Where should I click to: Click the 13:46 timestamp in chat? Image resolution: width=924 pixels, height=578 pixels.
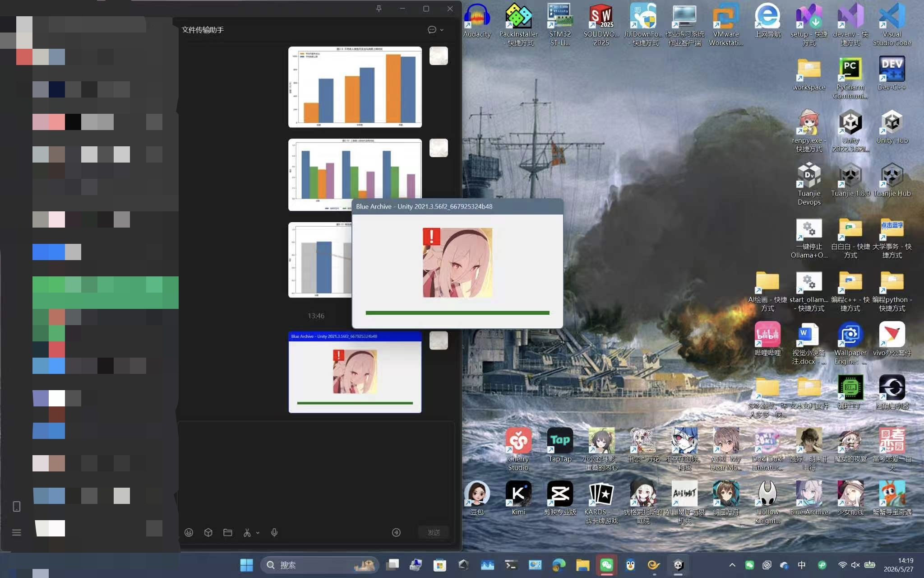[316, 316]
